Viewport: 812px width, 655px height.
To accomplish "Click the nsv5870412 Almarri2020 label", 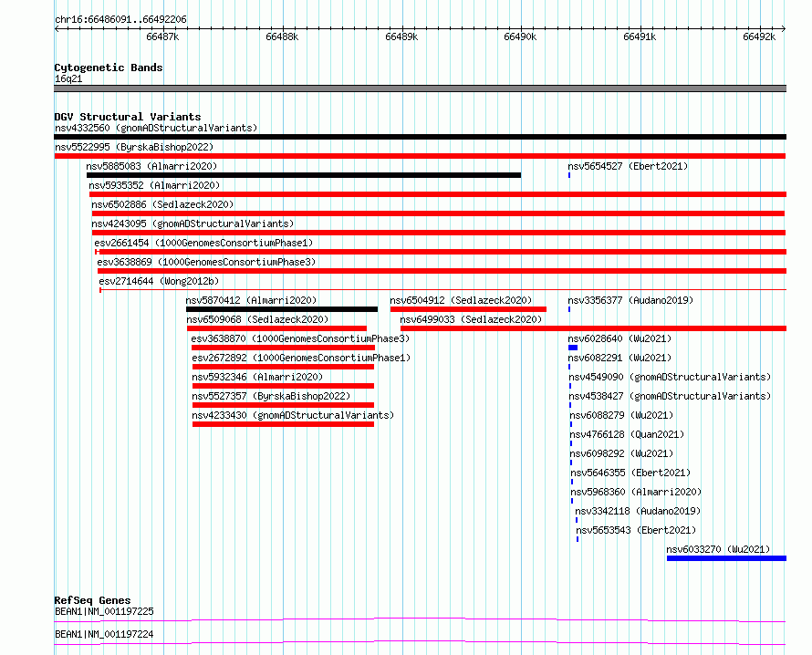I will (x=251, y=300).
